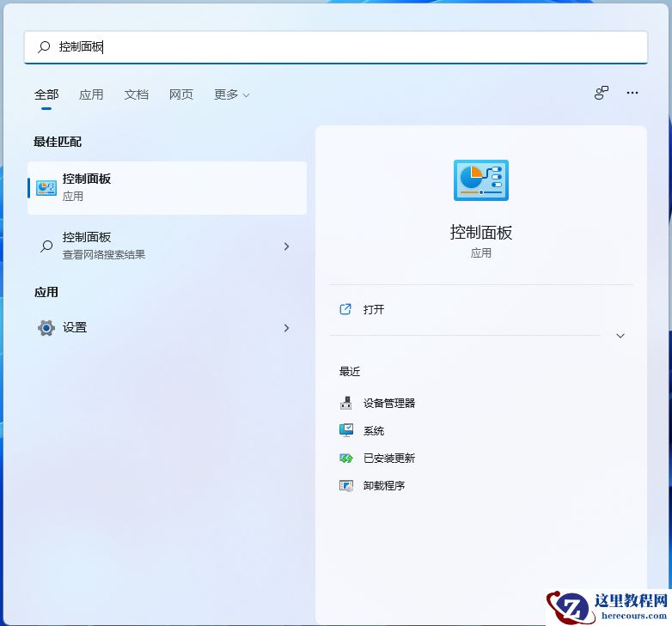This screenshot has width=672, height=626.
Task: Open recent item 系统
Action: (x=373, y=431)
